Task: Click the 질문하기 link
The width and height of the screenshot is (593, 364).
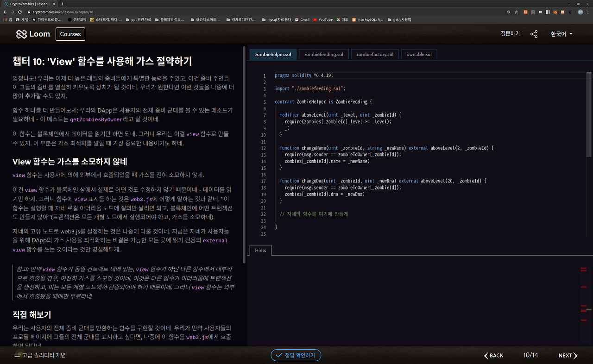Action: pyautogui.click(x=510, y=34)
